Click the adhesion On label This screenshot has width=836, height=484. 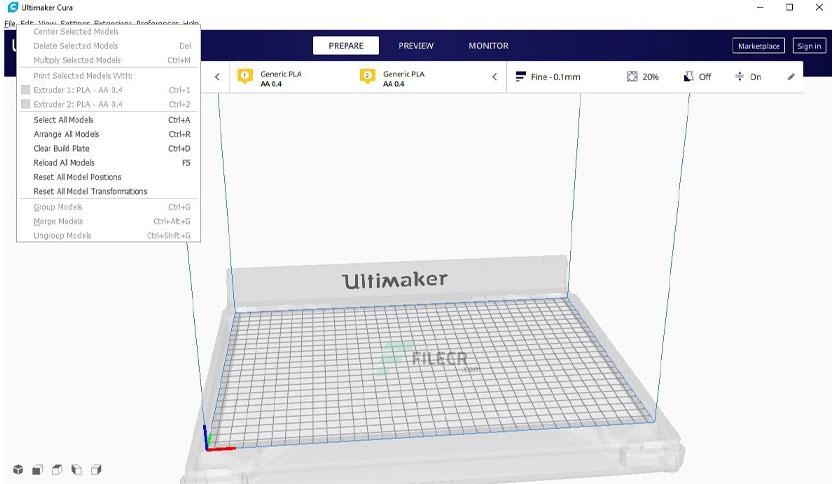pos(755,77)
